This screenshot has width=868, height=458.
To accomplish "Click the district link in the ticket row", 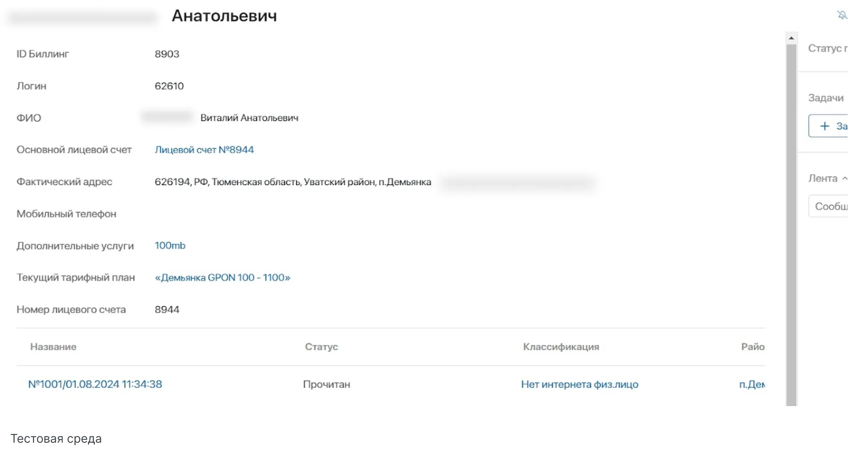I will [752, 384].
